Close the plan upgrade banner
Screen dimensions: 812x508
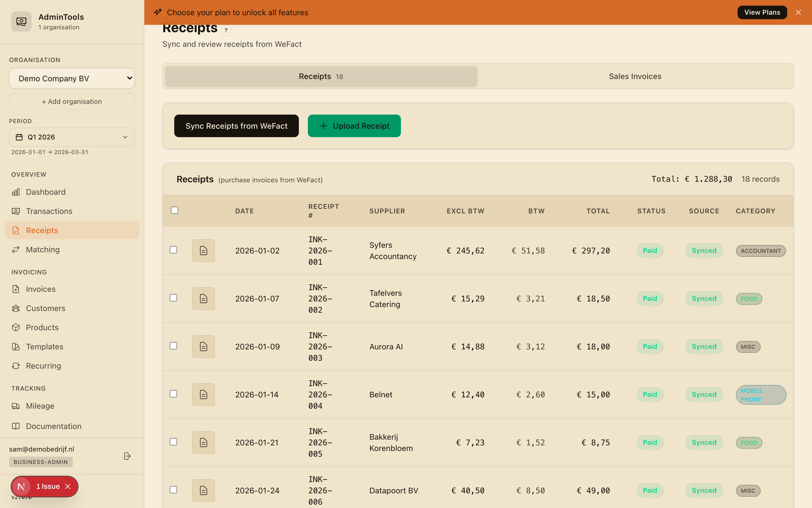point(798,12)
